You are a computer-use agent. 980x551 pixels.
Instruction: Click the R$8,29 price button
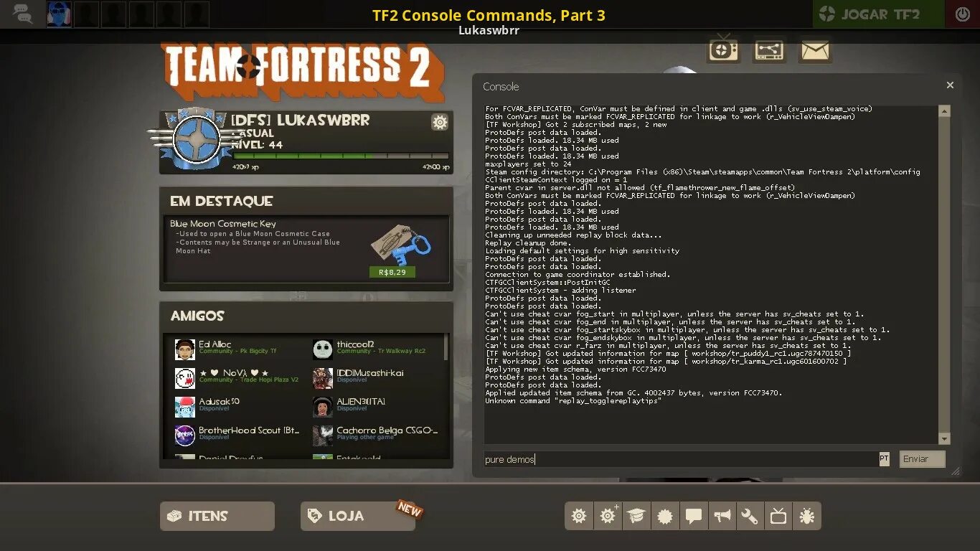(392, 272)
